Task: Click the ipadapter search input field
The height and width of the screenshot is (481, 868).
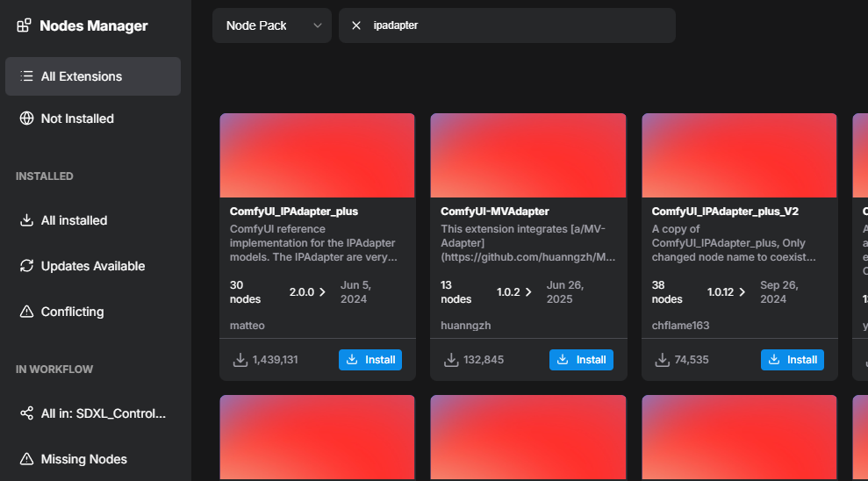Action: pyautogui.click(x=515, y=25)
